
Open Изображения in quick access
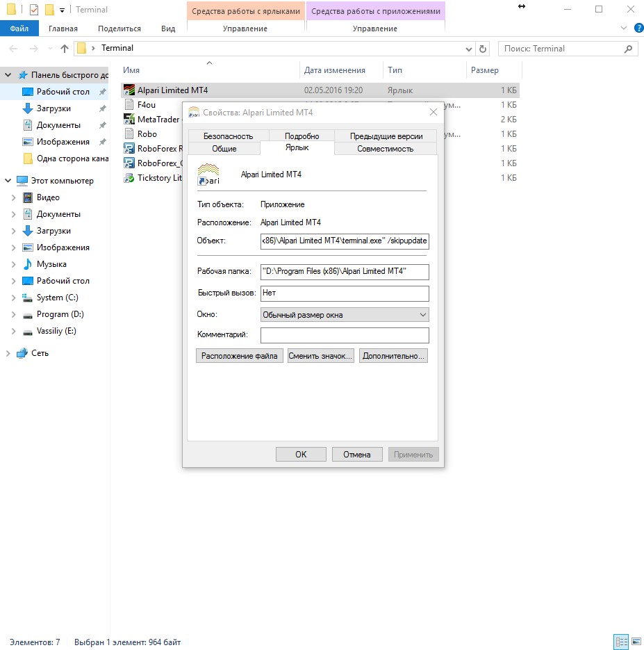(x=63, y=142)
